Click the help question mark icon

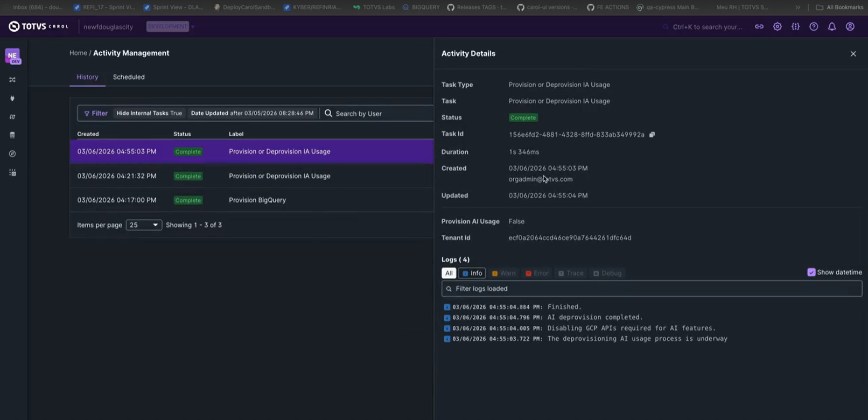[813, 26]
